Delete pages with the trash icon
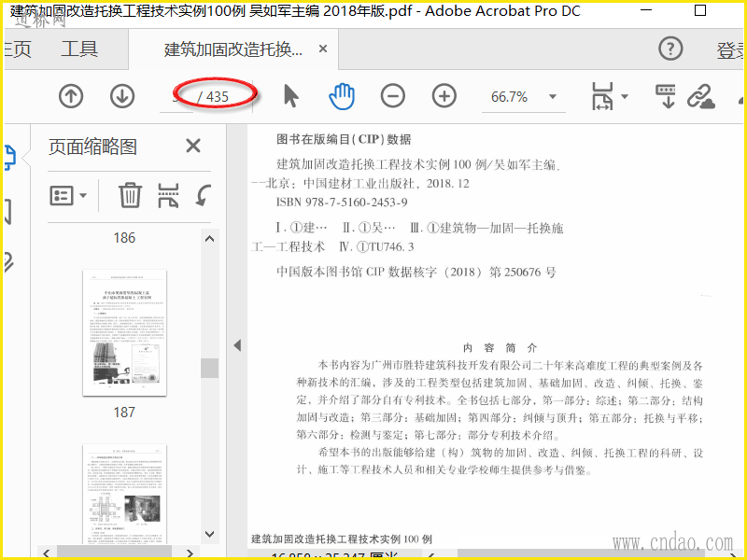 pos(130,195)
